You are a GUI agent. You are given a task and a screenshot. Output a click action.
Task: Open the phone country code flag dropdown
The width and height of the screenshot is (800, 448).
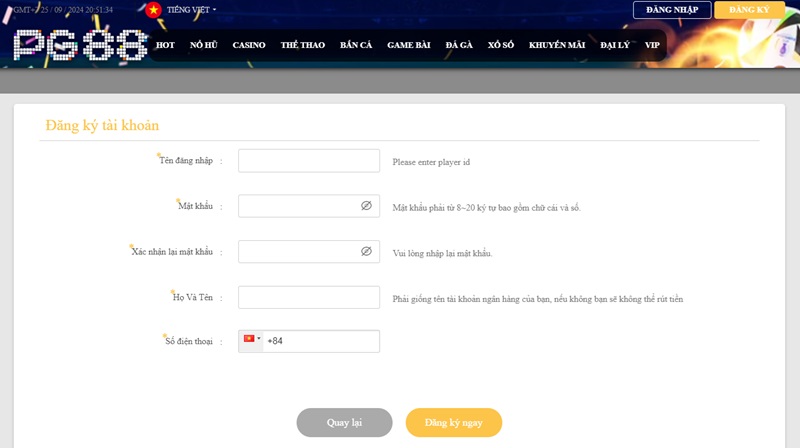pyautogui.click(x=252, y=339)
